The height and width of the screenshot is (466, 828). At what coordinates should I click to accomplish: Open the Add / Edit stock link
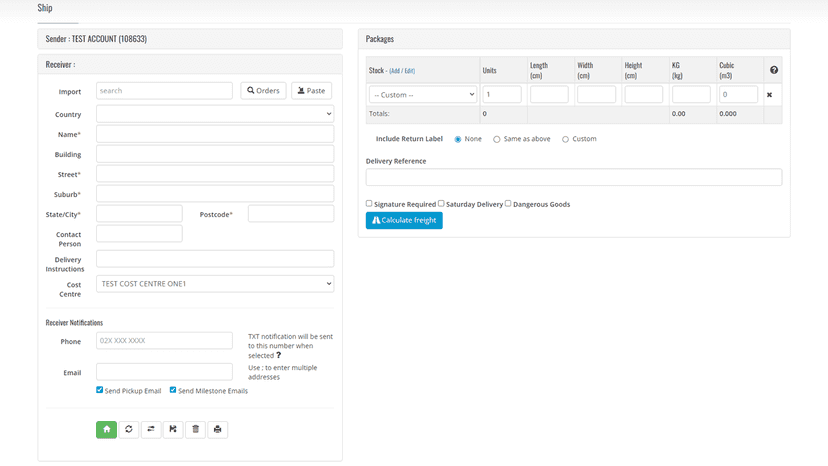tap(402, 71)
